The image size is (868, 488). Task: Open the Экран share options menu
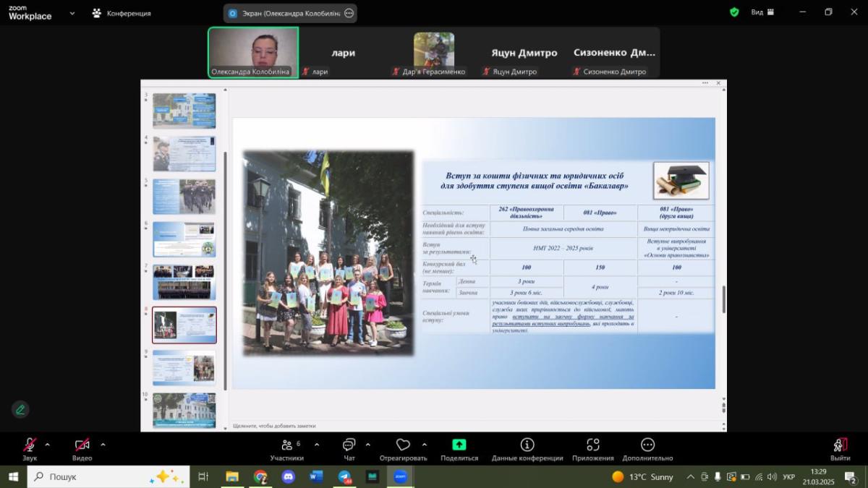pyautogui.click(x=349, y=13)
